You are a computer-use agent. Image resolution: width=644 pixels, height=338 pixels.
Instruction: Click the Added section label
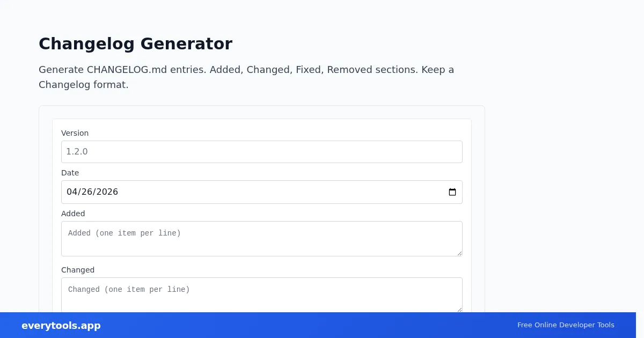pyautogui.click(x=73, y=214)
